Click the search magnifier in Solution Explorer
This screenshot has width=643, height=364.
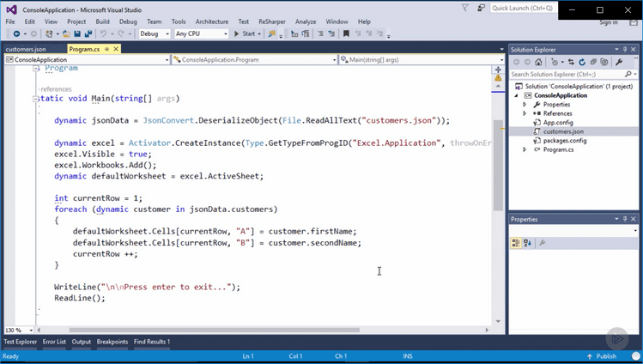tap(628, 74)
